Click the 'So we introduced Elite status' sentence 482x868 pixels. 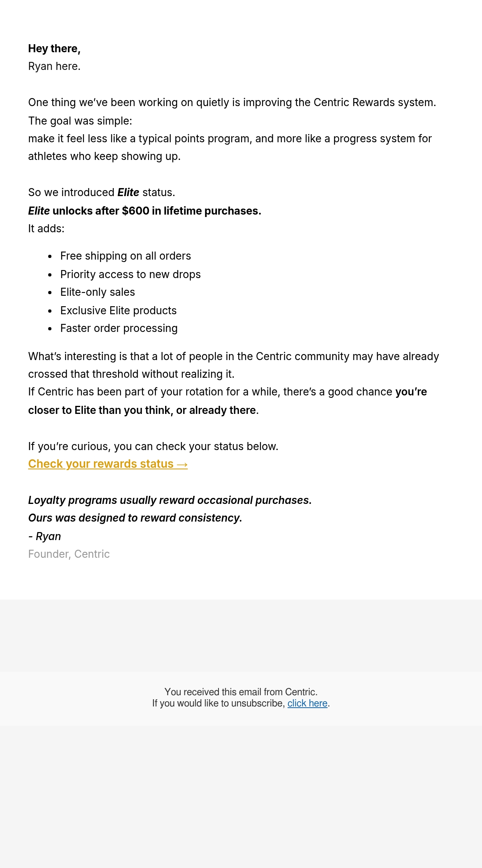pos(102,192)
